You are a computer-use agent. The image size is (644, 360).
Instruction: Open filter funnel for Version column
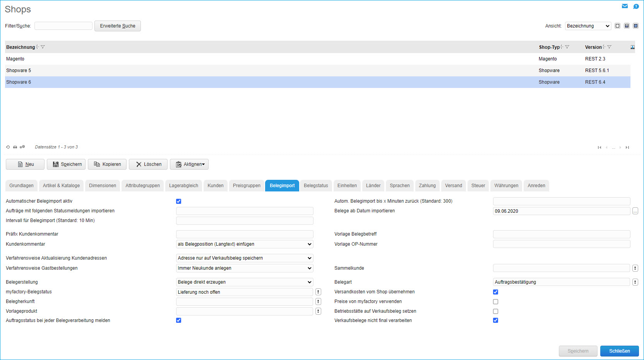click(609, 47)
